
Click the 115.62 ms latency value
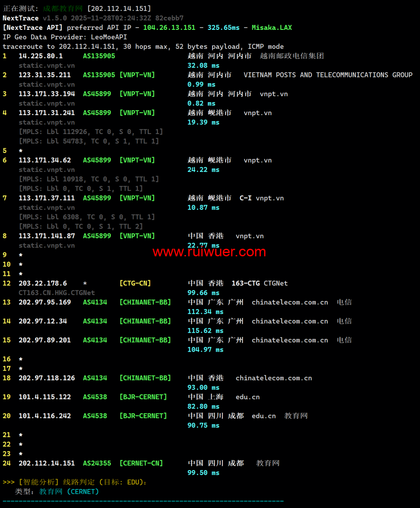(205, 331)
